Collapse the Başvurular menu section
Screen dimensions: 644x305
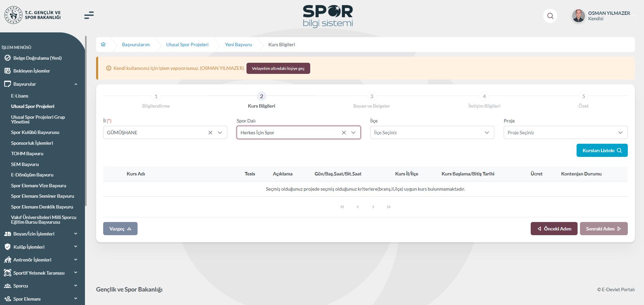tap(76, 84)
